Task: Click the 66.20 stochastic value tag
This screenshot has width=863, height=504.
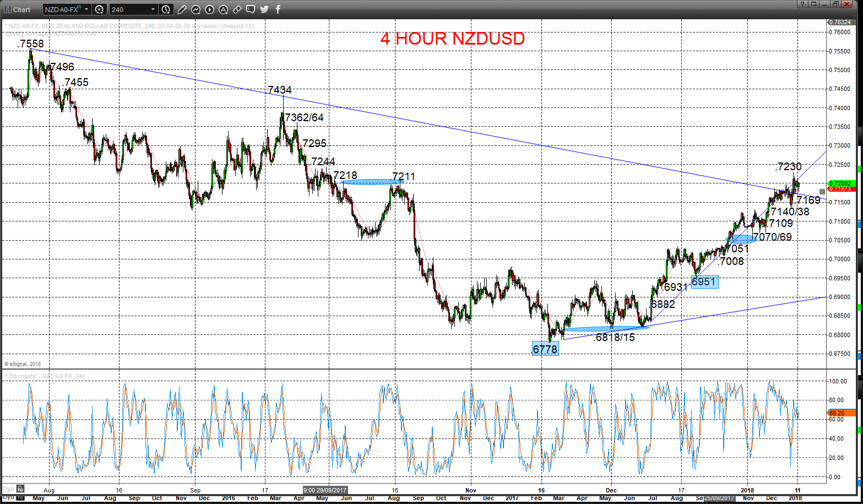Action: pyautogui.click(x=840, y=413)
